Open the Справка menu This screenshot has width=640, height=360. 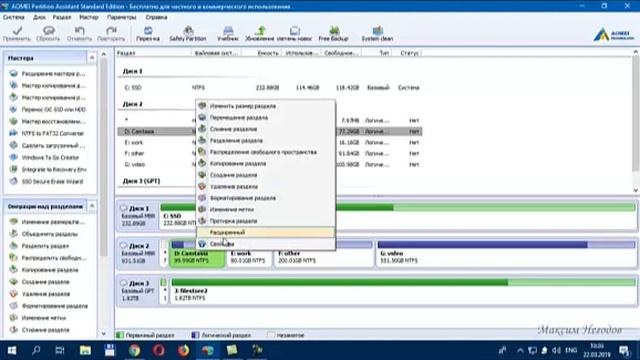[x=156, y=17]
